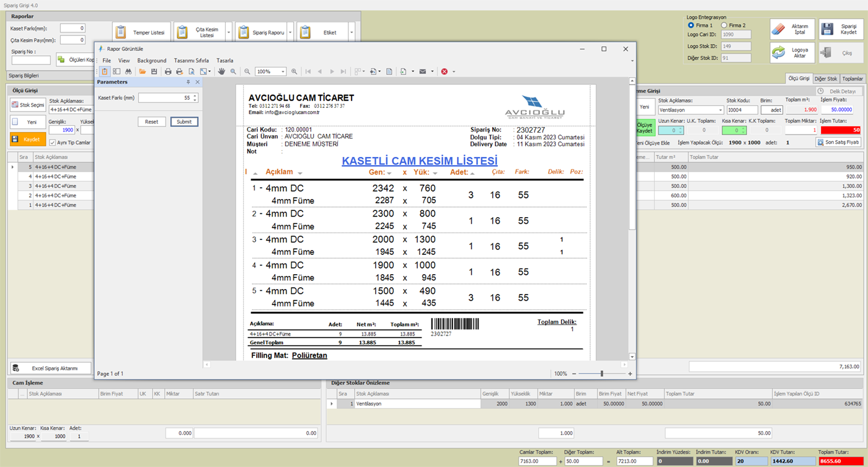Click the Kaset Farkı (mm) parameter field

pos(167,97)
